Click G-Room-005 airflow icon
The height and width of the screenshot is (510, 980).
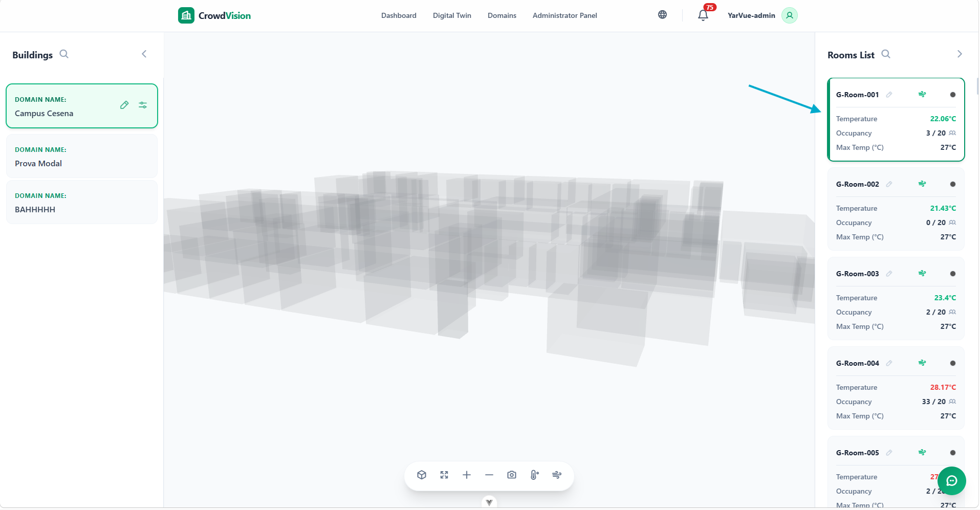pos(922,452)
